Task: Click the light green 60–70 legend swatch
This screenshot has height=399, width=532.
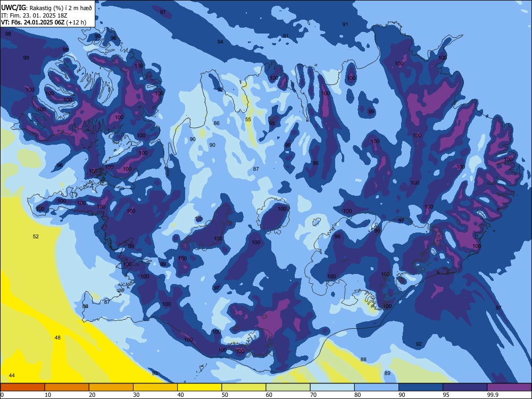Action: click(x=288, y=387)
